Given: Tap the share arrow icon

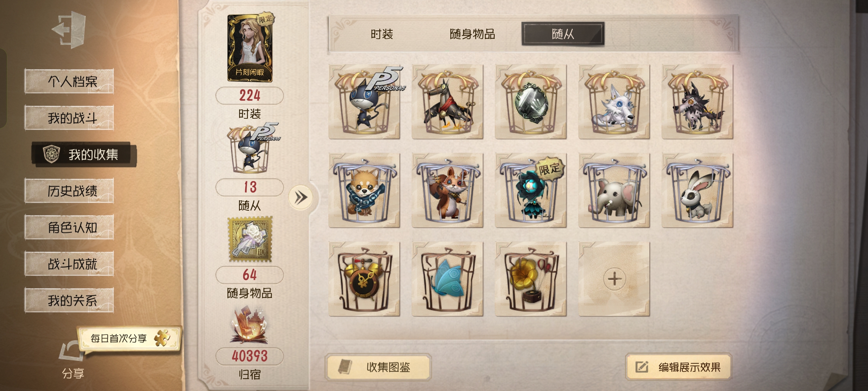Looking at the screenshot, I should click(72, 350).
